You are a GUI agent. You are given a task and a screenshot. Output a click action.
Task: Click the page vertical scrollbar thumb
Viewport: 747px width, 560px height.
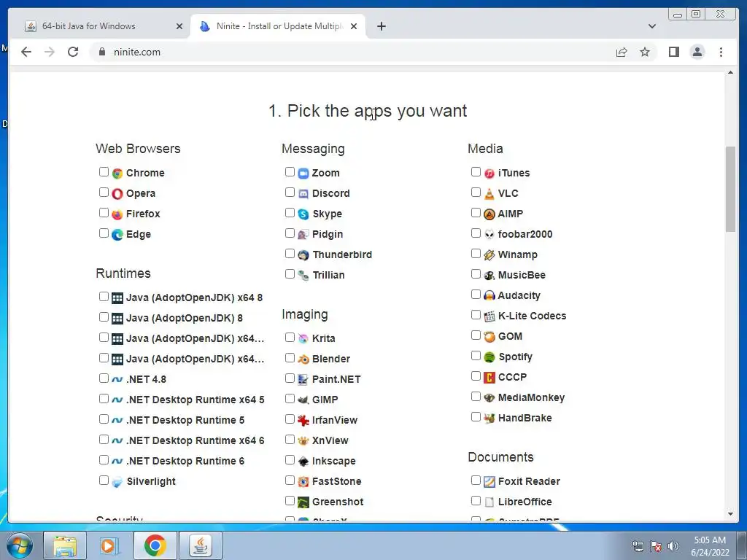[730, 190]
